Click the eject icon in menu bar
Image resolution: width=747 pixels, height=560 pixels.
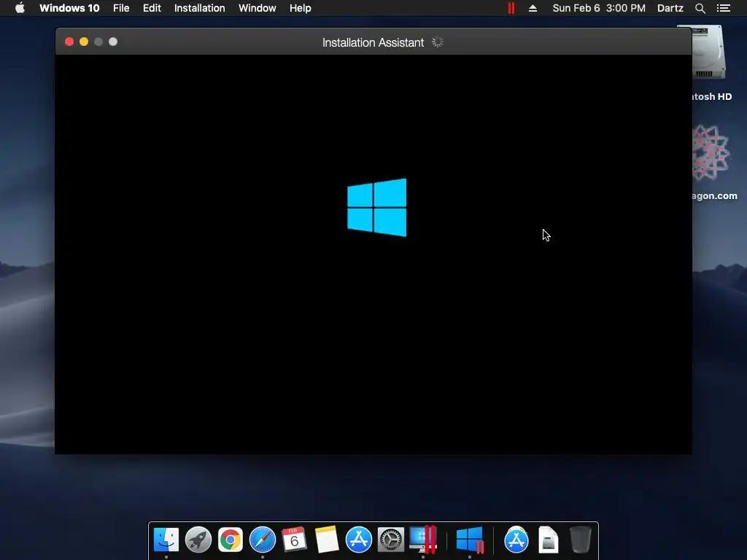pyautogui.click(x=533, y=8)
